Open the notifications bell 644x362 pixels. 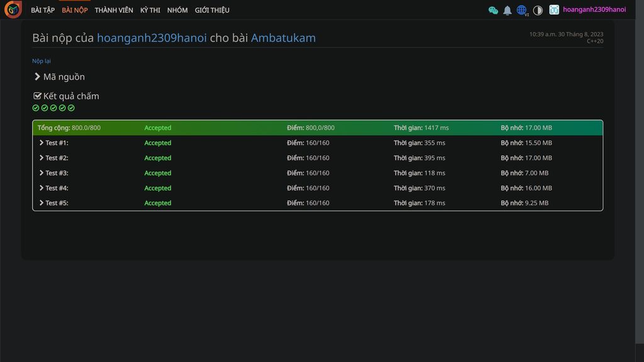(x=508, y=10)
